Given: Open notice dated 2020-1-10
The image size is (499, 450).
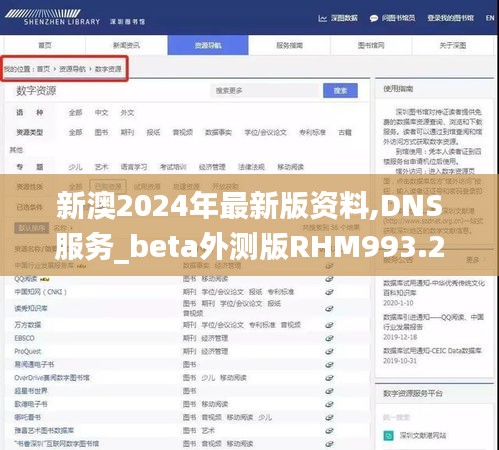Looking at the screenshot, I should (x=434, y=288).
